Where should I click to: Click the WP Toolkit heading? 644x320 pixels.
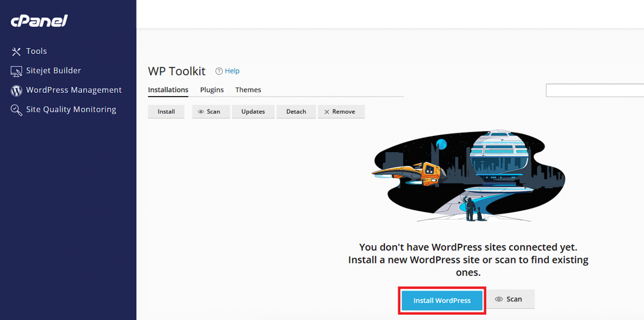176,71
